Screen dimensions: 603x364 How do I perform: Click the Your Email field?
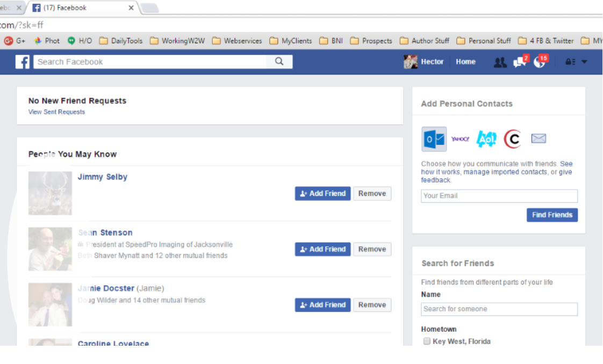point(499,196)
